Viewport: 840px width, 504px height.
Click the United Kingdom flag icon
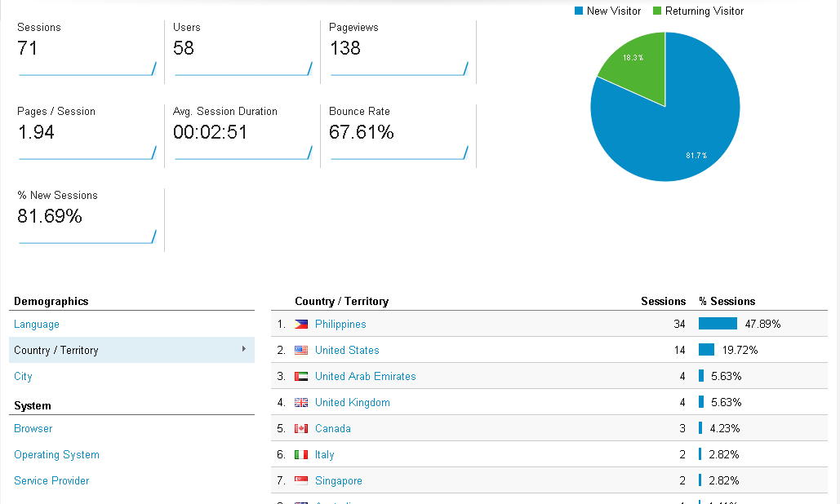click(x=301, y=402)
